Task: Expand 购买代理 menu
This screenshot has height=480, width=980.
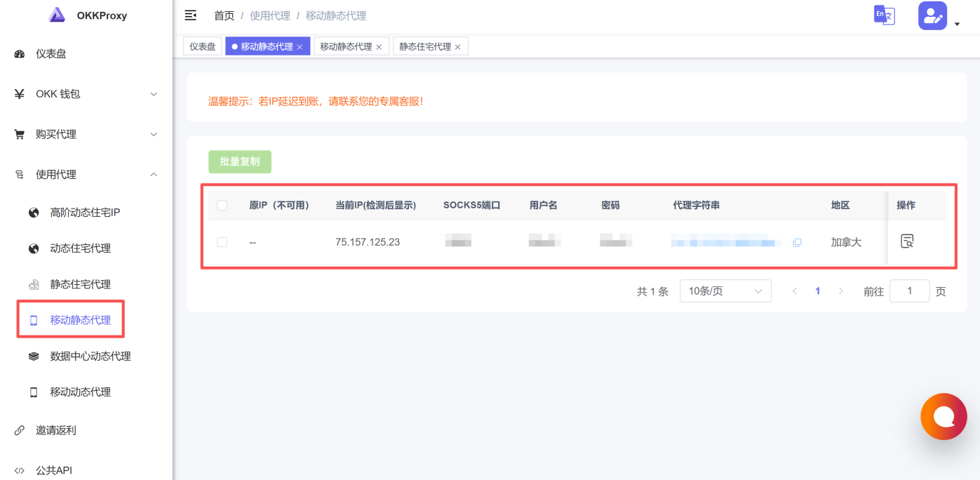Action: point(86,134)
